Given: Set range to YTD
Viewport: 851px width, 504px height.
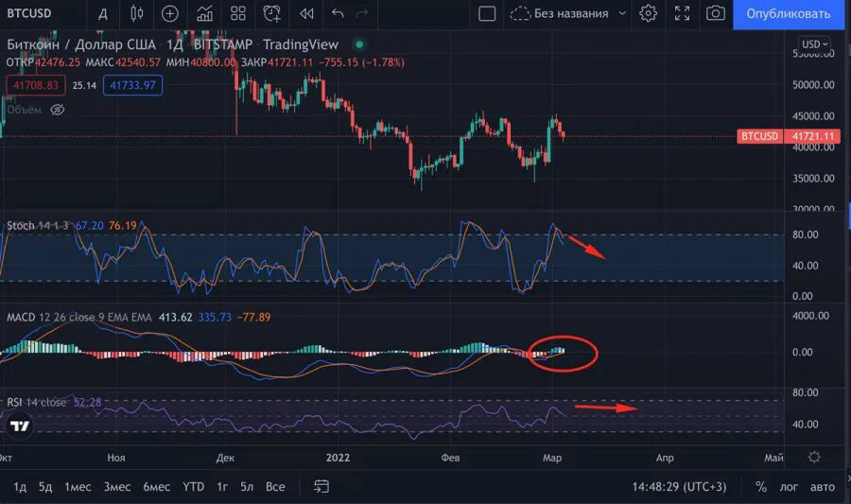Looking at the screenshot, I should pos(193,487).
